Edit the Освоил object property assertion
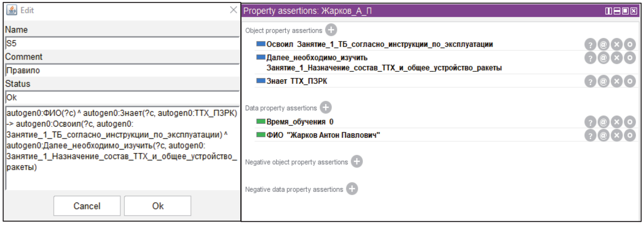The width and height of the screenshot is (644, 225). coord(630,44)
